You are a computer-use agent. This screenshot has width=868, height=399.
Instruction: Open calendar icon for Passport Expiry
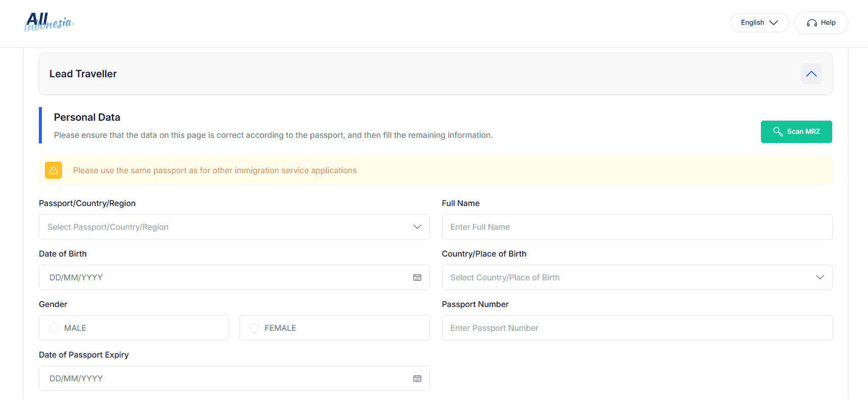[417, 378]
